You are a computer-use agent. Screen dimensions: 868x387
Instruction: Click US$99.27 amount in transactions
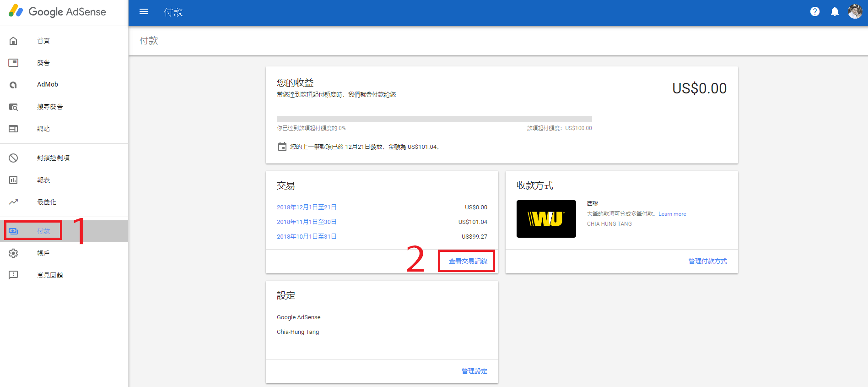pyautogui.click(x=474, y=237)
